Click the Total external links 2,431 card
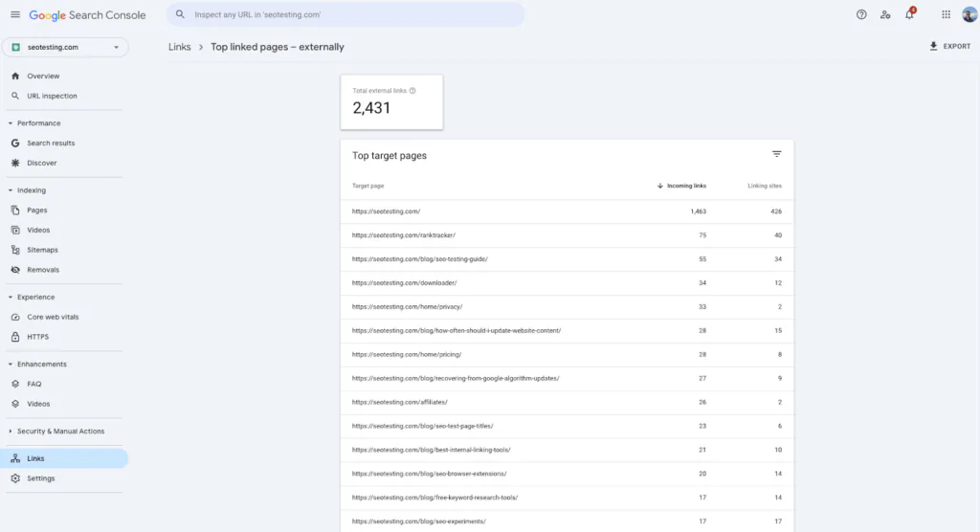The height and width of the screenshot is (532, 980). (391, 102)
